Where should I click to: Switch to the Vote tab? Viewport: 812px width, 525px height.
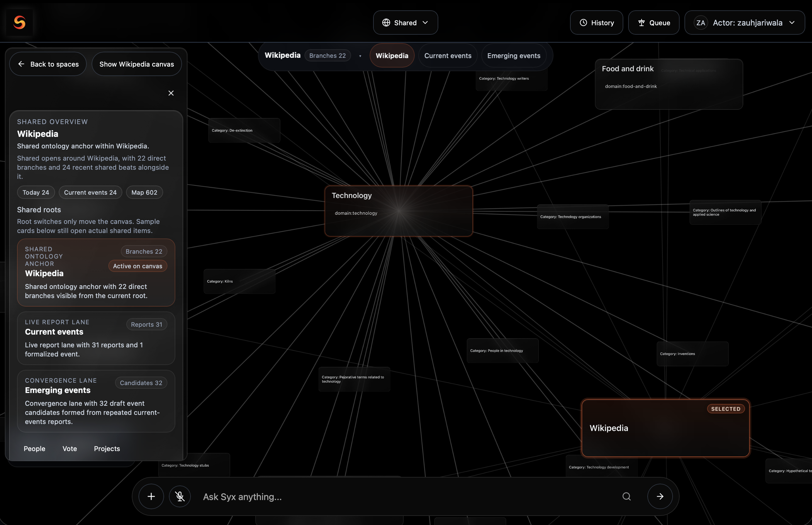70,448
